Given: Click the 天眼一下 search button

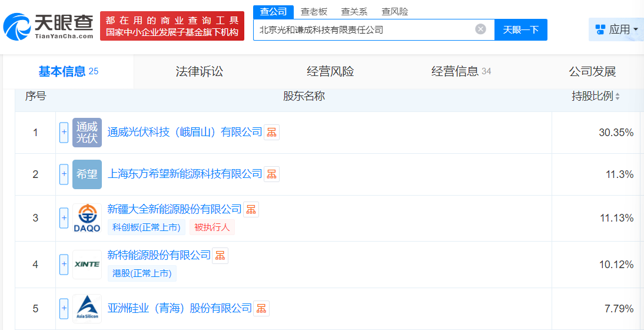Looking at the screenshot, I should click(521, 29).
